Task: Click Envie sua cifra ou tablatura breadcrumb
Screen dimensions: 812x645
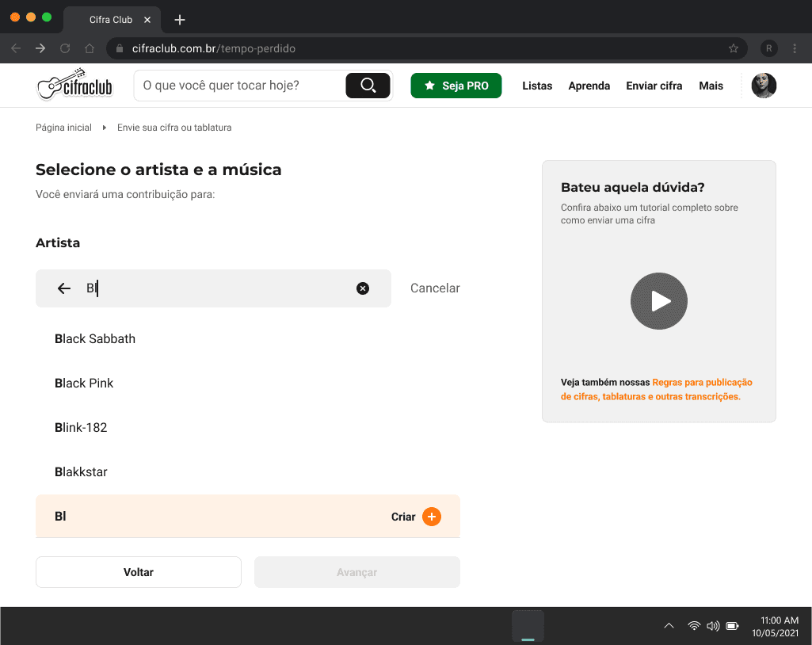Action: [x=174, y=128]
